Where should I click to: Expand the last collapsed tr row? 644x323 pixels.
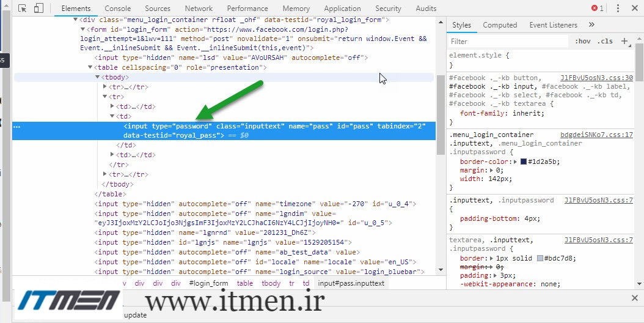[105, 174]
